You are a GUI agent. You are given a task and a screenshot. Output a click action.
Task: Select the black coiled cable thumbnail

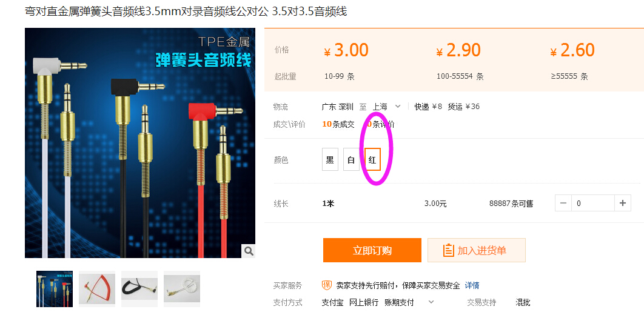pyautogui.click(x=139, y=289)
